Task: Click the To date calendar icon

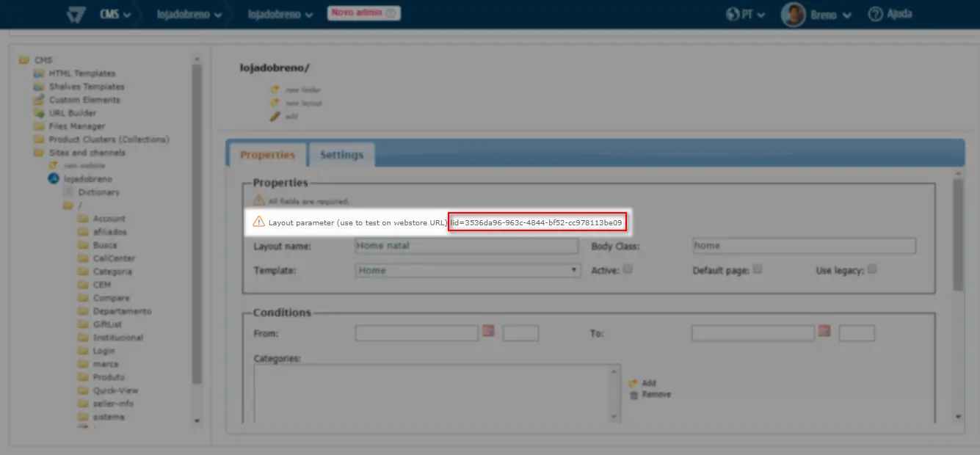Action: coord(824,332)
